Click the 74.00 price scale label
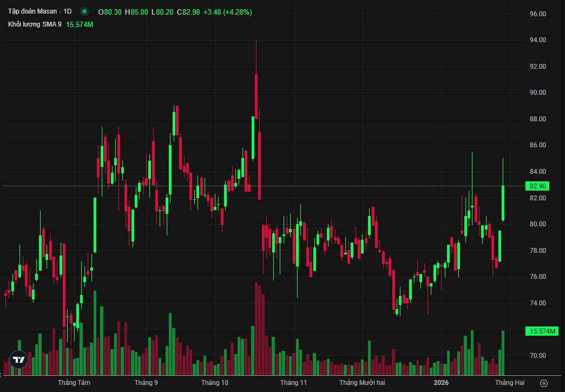565x392 pixels. (537, 303)
